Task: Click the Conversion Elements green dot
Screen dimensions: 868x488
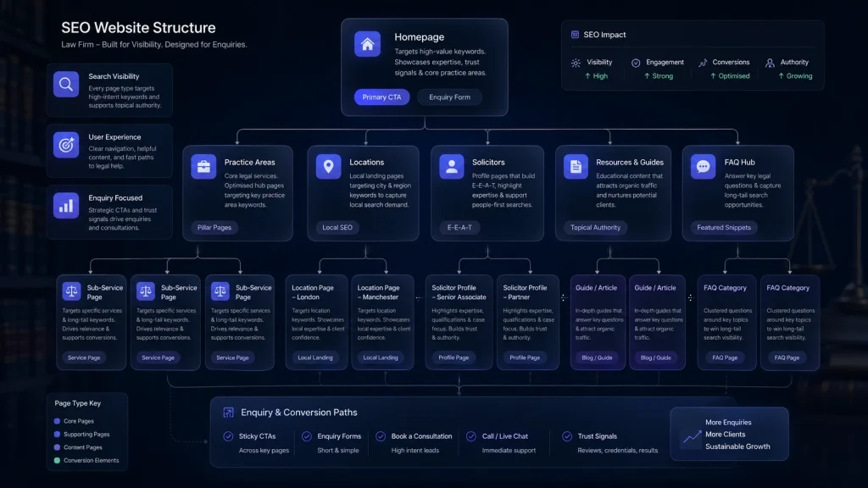Action: click(x=57, y=460)
